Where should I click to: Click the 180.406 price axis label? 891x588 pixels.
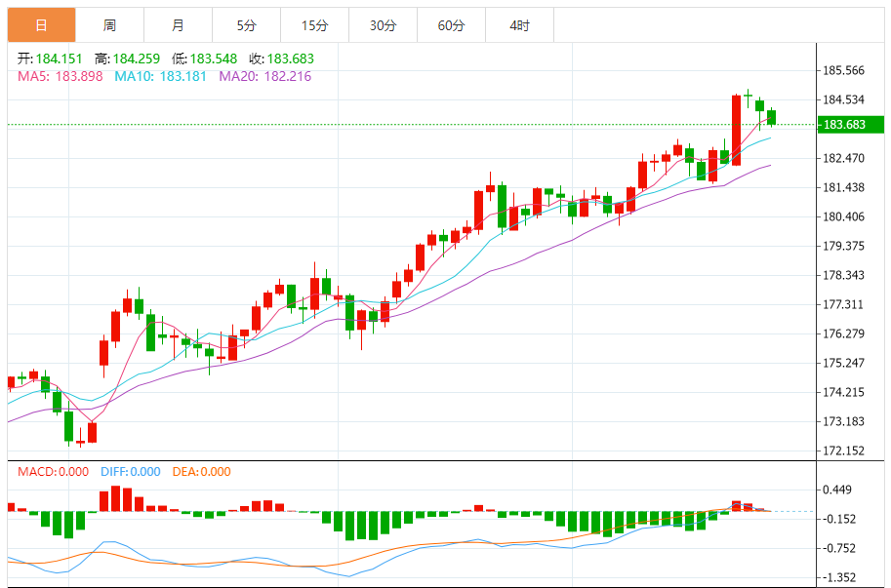(x=843, y=216)
